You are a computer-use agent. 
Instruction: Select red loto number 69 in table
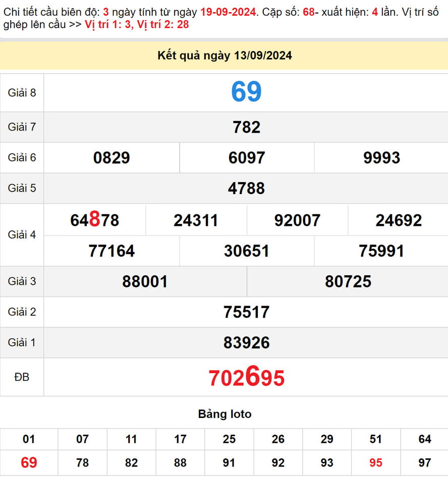coord(29,462)
